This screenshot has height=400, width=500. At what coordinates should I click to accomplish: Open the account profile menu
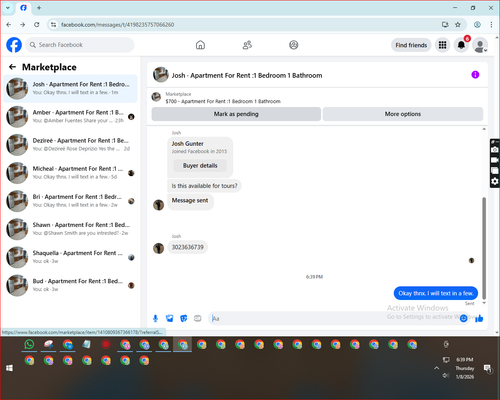(480, 45)
